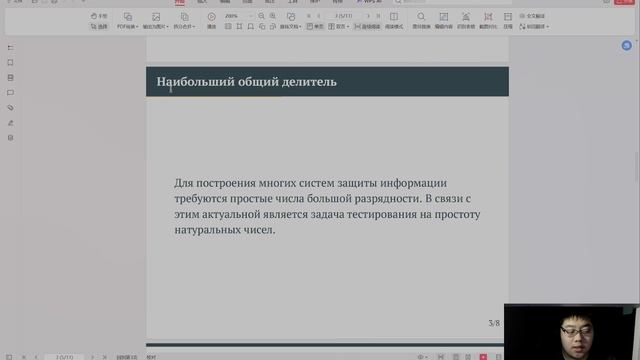Open the attachments panel in sidebar
Viewport: 640px width, 360px height.
coord(10,108)
